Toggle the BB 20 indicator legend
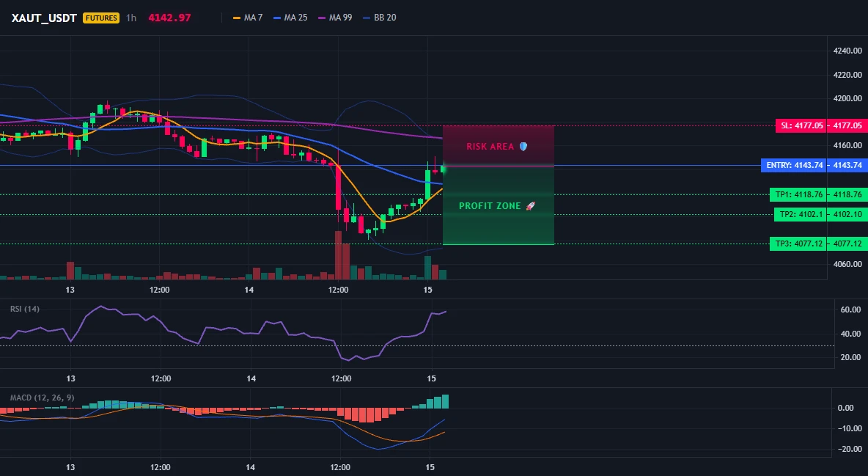Screen dimensions: 868x476 (380, 18)
